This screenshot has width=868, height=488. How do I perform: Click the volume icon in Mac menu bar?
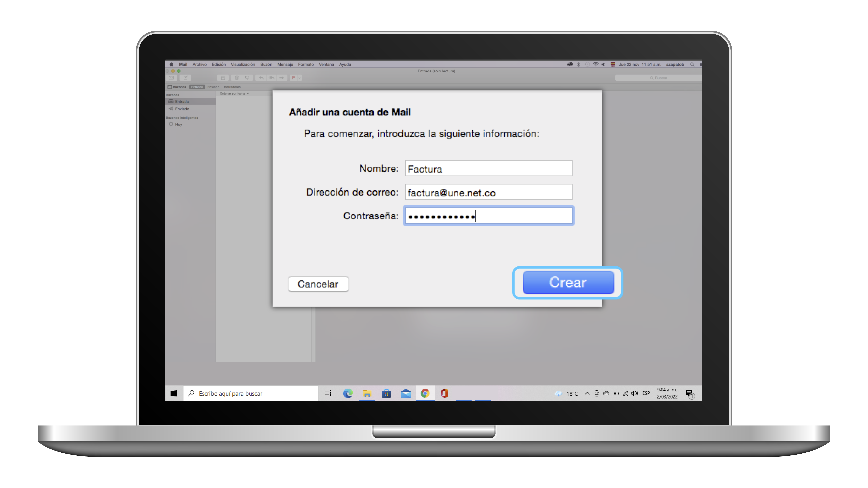[603, 64]
